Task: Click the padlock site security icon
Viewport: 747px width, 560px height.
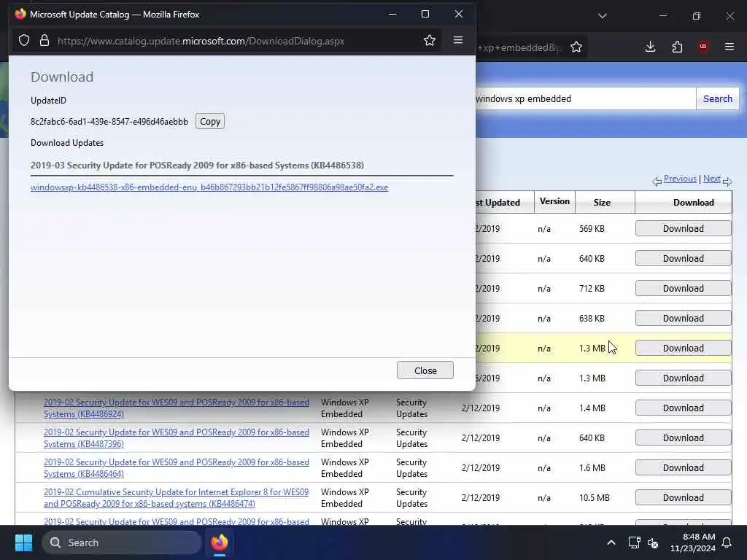Action: coord(44,41)
